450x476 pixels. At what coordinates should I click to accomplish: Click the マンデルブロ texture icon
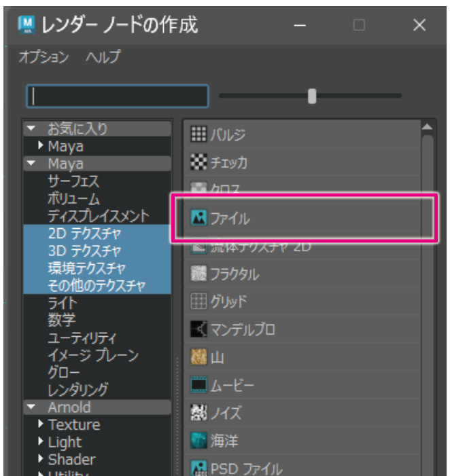198,330
